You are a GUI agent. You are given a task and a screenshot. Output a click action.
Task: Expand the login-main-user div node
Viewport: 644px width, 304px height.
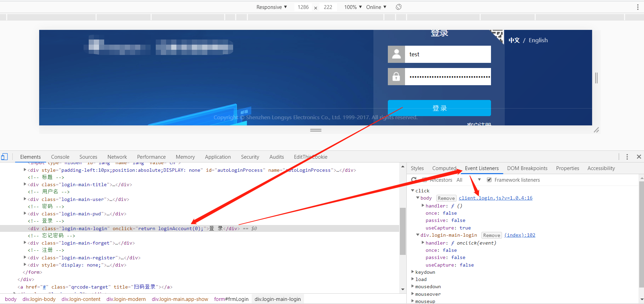tap(25, 199)
